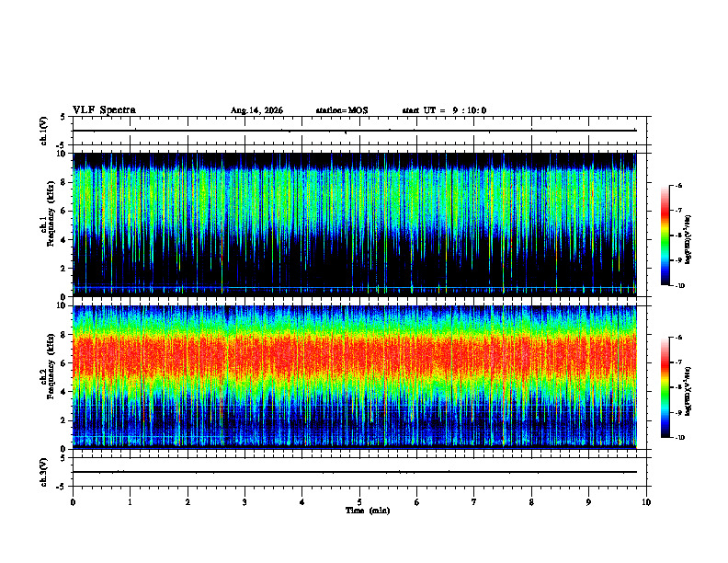728x563 pixels.
Task: Click the 'start UT = 9:10:0' text
Action: 444,110
